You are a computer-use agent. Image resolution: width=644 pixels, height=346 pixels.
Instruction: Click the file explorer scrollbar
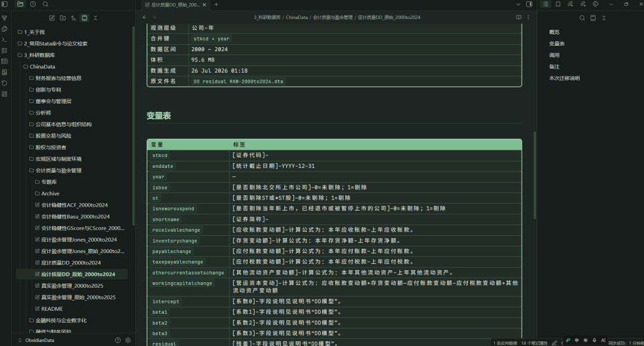pyautogui.click(x=134, y=126)
